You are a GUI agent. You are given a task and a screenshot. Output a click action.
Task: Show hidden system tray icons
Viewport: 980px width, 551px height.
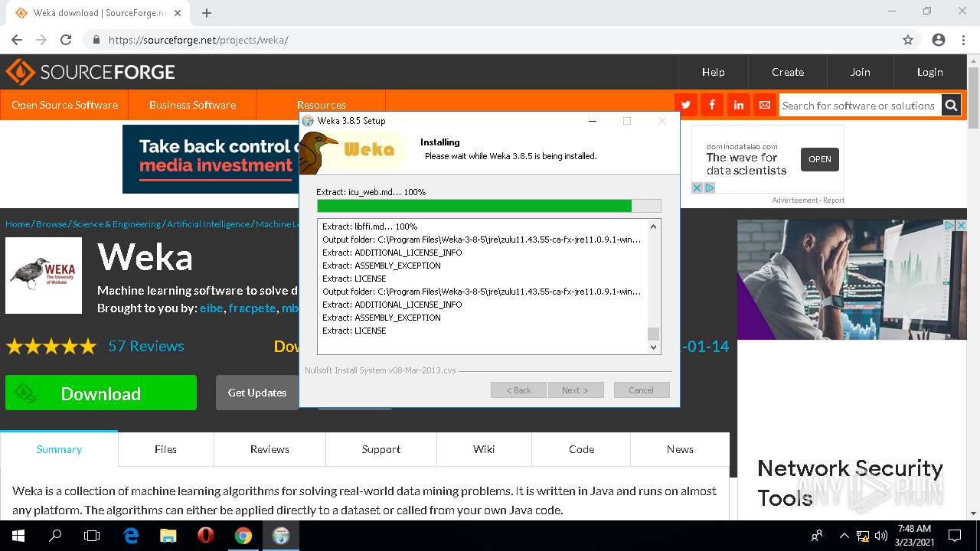pyautogui.click(x=844, y=536)
